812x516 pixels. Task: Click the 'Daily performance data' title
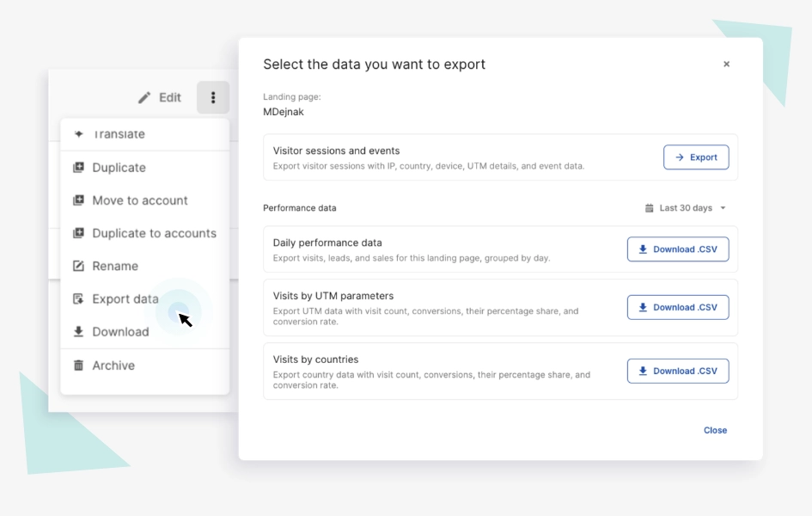[327, 243]
